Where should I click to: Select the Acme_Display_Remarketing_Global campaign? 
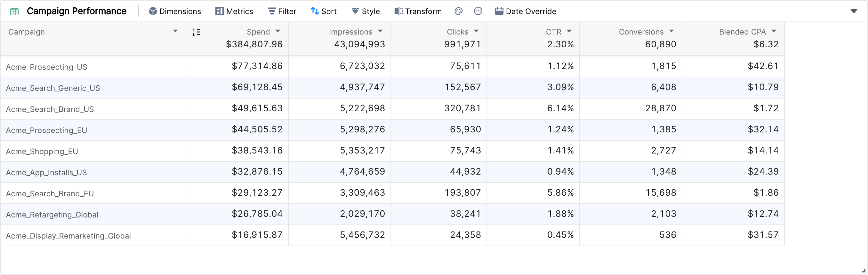[x=68, y=236]
